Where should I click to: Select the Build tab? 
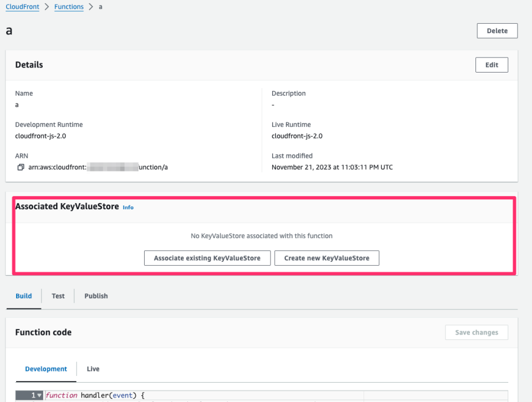[x=23, y=296]
